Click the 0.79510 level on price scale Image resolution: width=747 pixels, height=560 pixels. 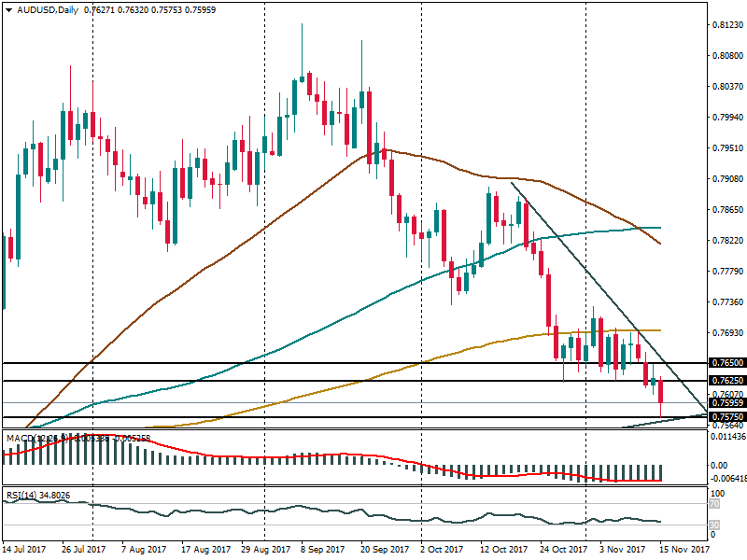(725, 148)
